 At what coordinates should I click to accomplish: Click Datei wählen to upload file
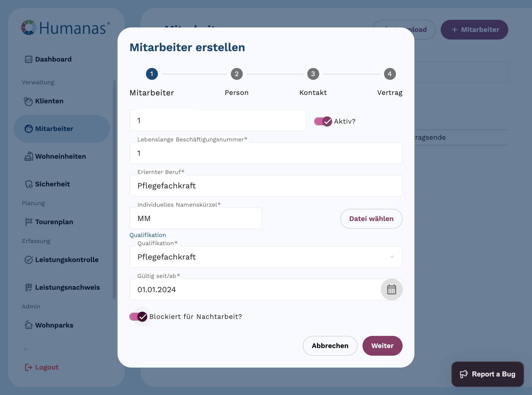click(371, 219)
